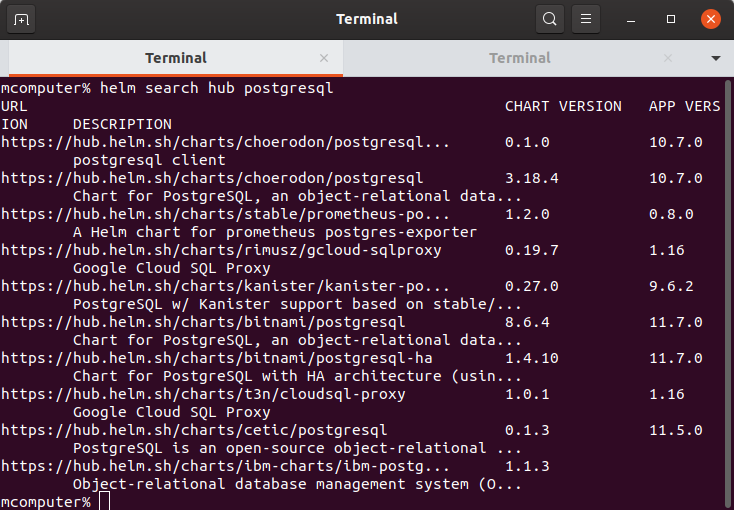This screenshot has width=734, height=510.
Task: Maximize the Terminal window
Action: coord(671,19)
